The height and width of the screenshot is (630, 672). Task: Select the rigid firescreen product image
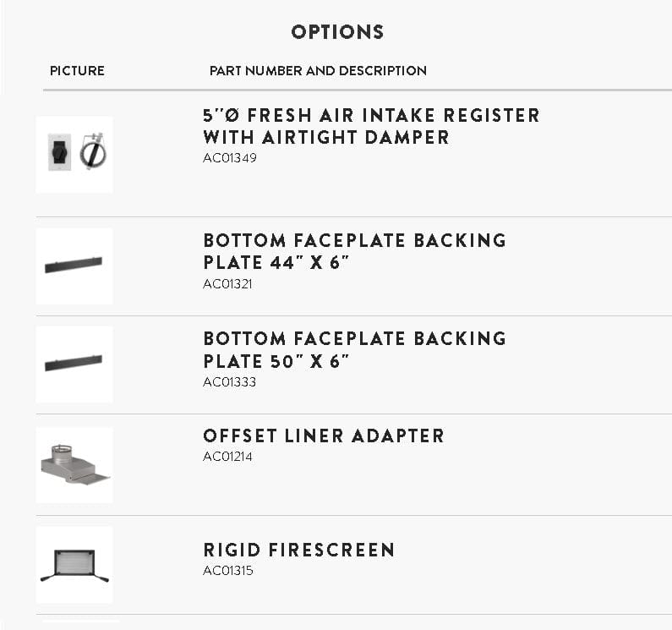pos(74,565)
